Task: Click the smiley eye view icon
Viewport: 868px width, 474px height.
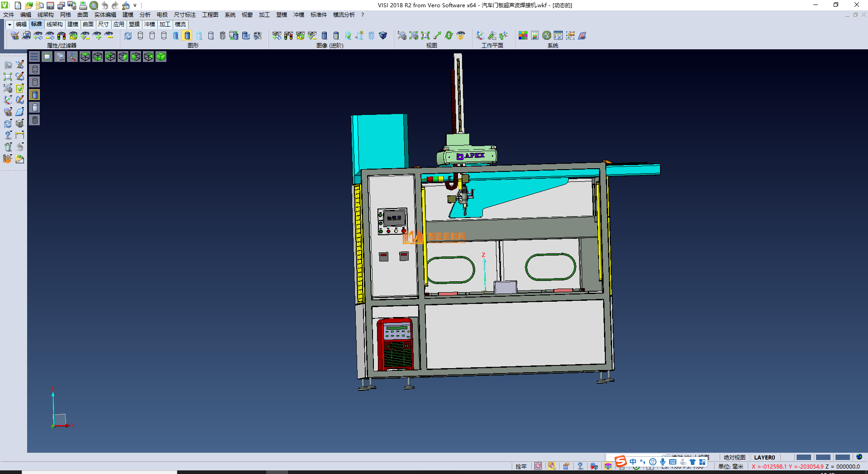Action: (461, 35)
